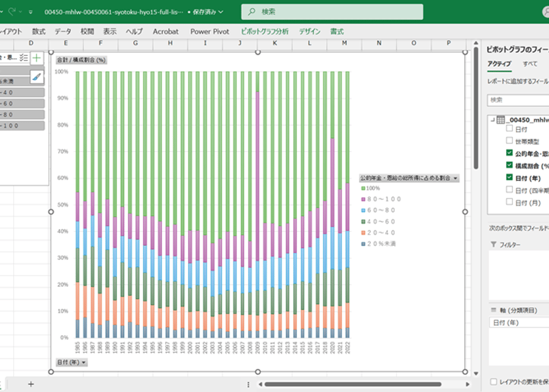Click the field list search box

[518, 100]
